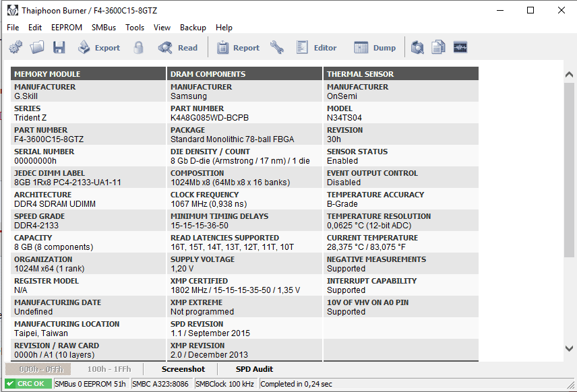577x392 pixels.
Task: Click the K4A8G085WD-BCPB part number value
Action: (x=210, y=118)
